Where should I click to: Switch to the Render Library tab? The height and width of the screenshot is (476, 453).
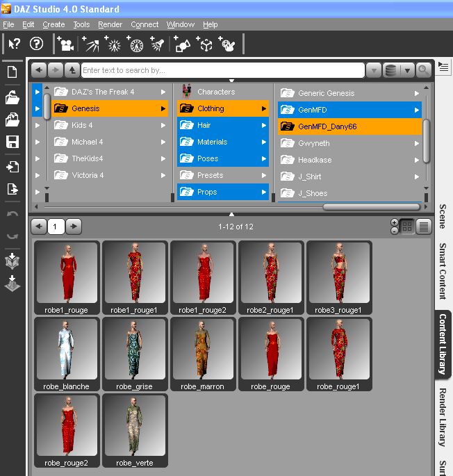443,417
